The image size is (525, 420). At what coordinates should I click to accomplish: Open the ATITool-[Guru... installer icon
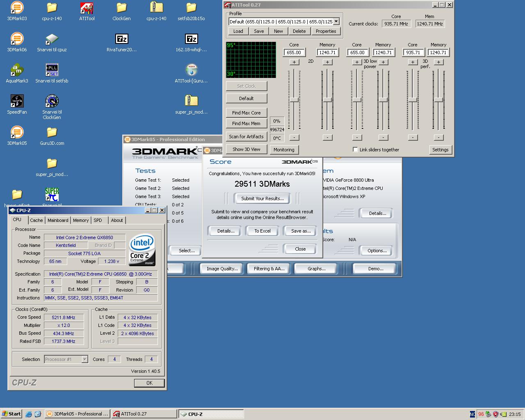coord(191,73)
